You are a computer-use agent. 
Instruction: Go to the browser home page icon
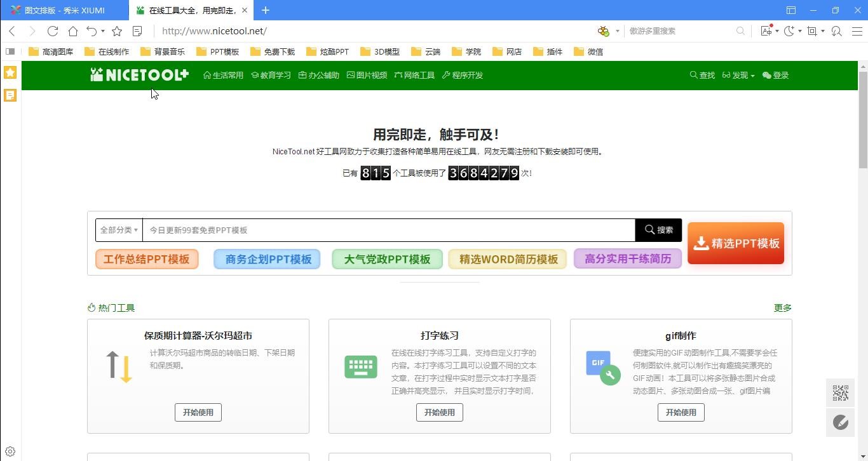73,31
